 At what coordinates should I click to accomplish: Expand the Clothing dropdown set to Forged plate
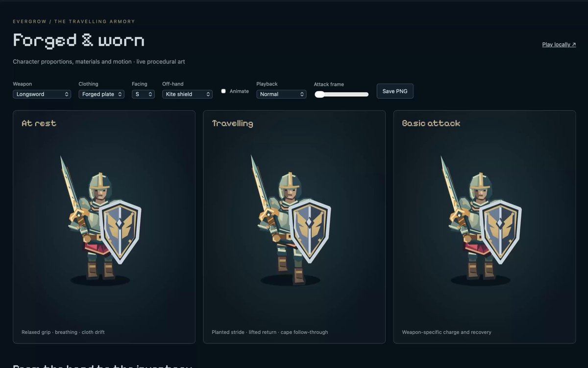pyautogui.click(x=101, y=94)
